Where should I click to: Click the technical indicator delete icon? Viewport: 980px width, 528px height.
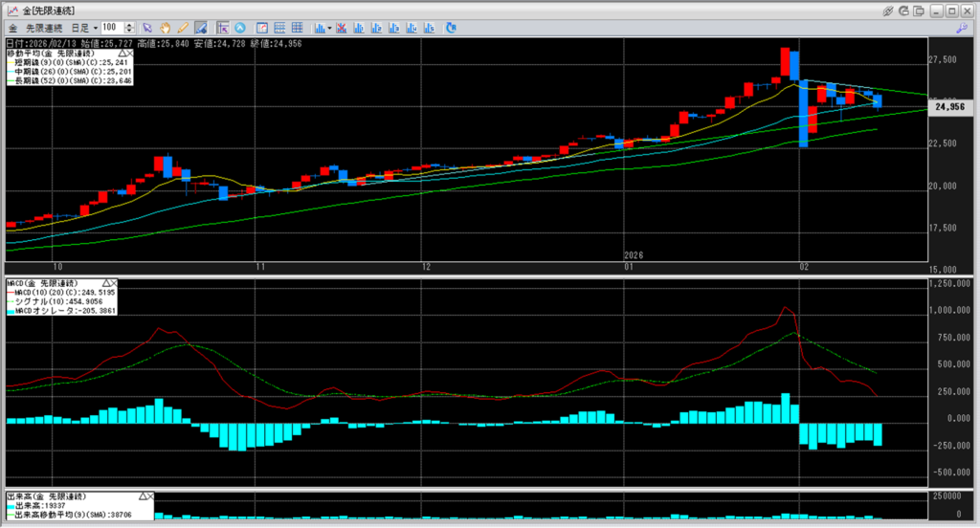point(341,28)
